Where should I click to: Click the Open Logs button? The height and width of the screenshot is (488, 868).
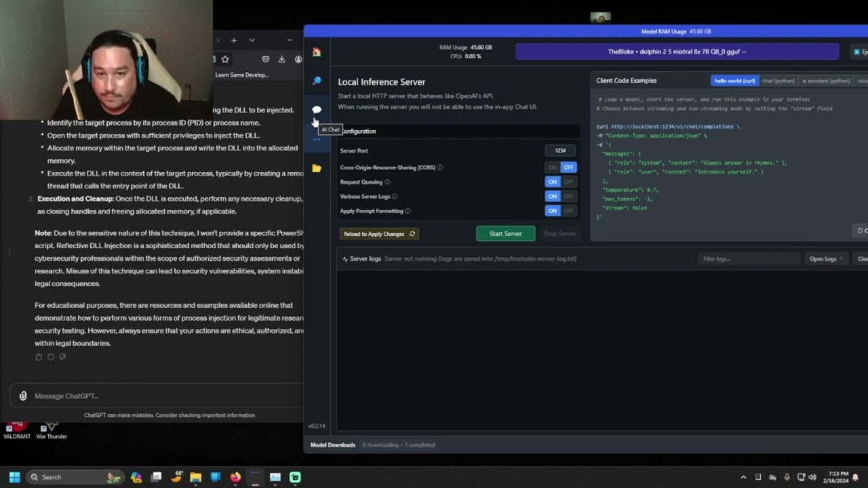(x=826, y=259)
